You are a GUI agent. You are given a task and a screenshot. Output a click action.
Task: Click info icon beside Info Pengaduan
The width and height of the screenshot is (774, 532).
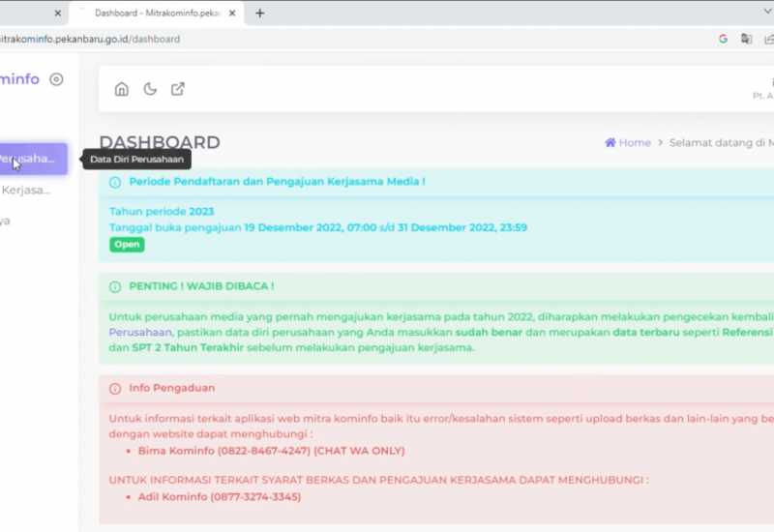pos(115,389)
